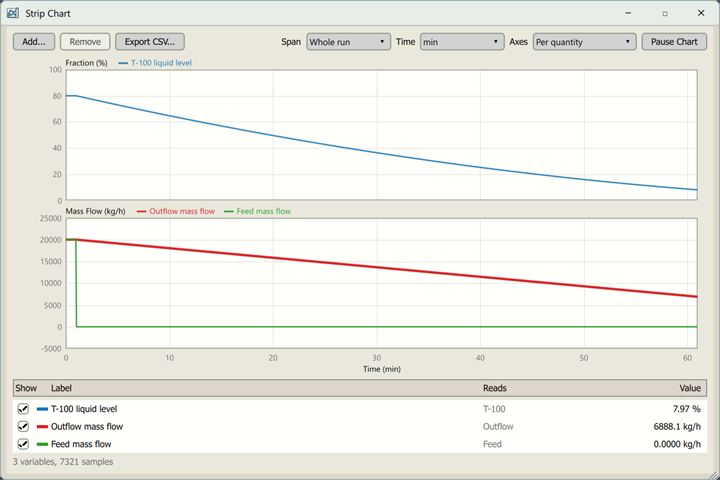The height and width of the screenshot is (480, 720).
Task: Click the 6888.1 kg/h value cell
Action: 677,426
